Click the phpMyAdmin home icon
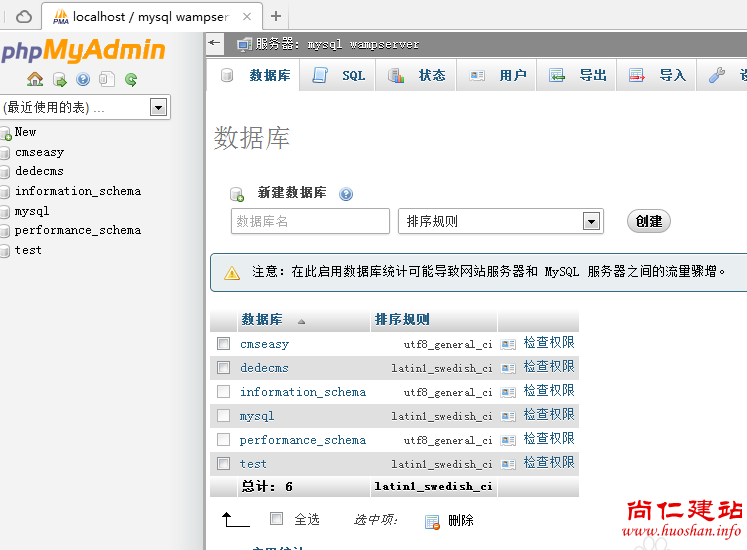This screenshot has width=747, height=550. [x=35, y=80]
